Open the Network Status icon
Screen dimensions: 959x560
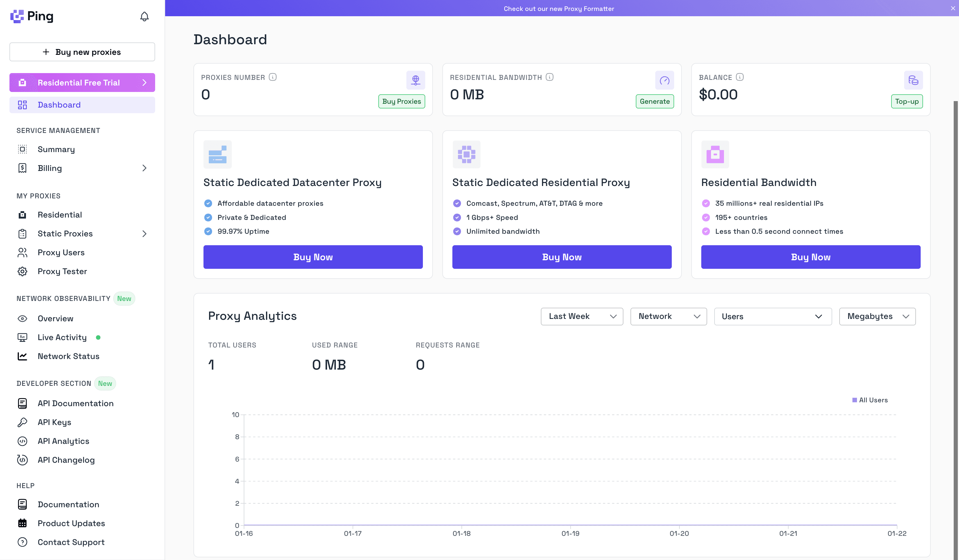tap(22, 356)
